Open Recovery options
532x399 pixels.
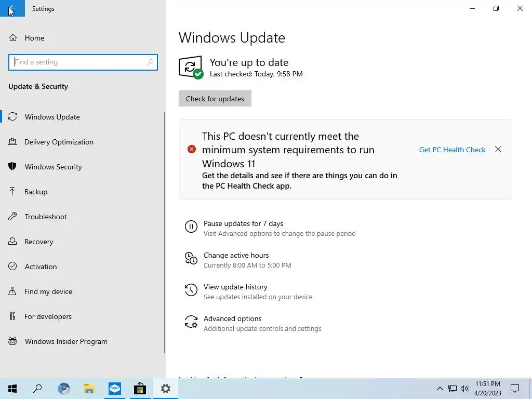click(x=38, y=242)
